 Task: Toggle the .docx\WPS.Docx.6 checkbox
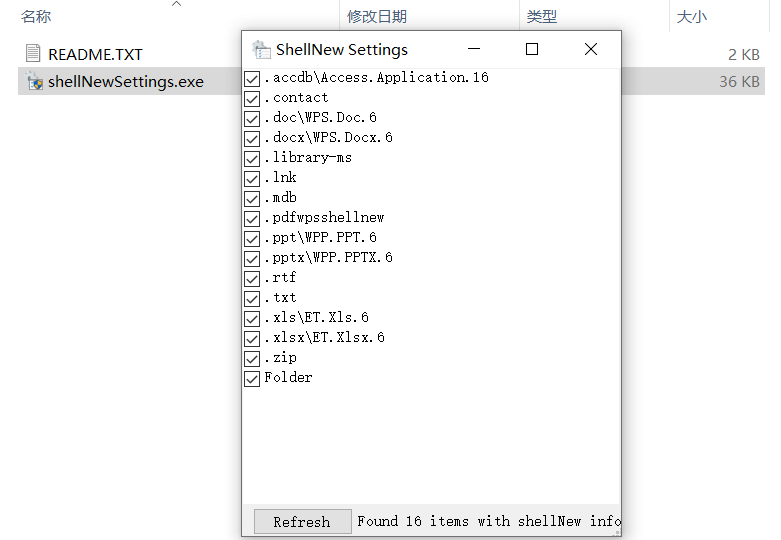[x=252, y=138]
